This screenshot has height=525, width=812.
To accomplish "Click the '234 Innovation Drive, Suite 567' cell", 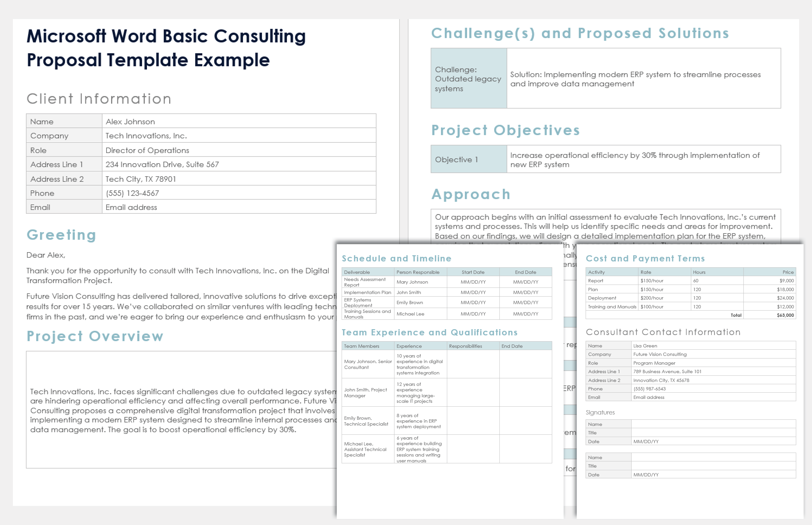I will click(x=239, y=164).
